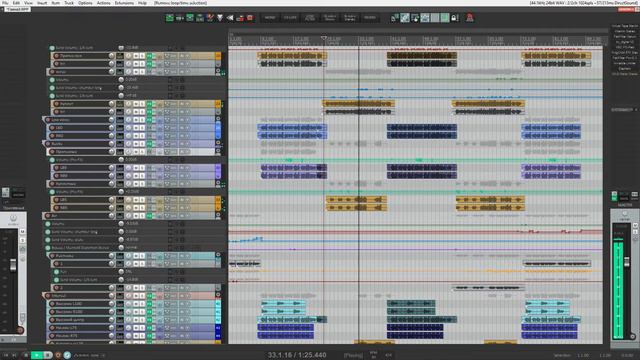
Task: Collapse the folder track above the L100 track
Action: tap(44, 296)
